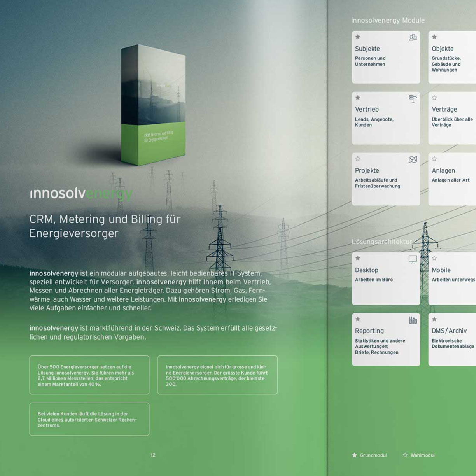Click the "Wahlmodul" legend label
This screenshot has width=476, height=476.
pyautogui.click(x=423, y=455)
